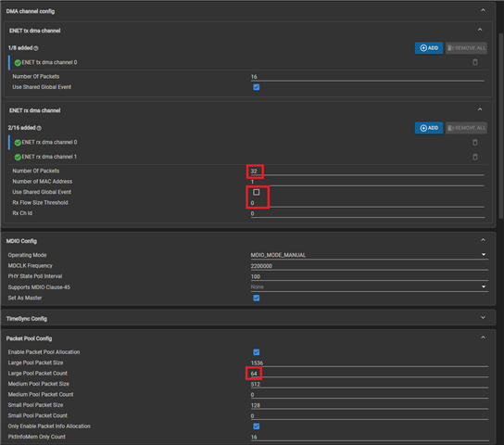Image resolution: width=504 pixels, height=445 pixels.
Task: Edit Number of MAC Address field
Action: [367, 182]
